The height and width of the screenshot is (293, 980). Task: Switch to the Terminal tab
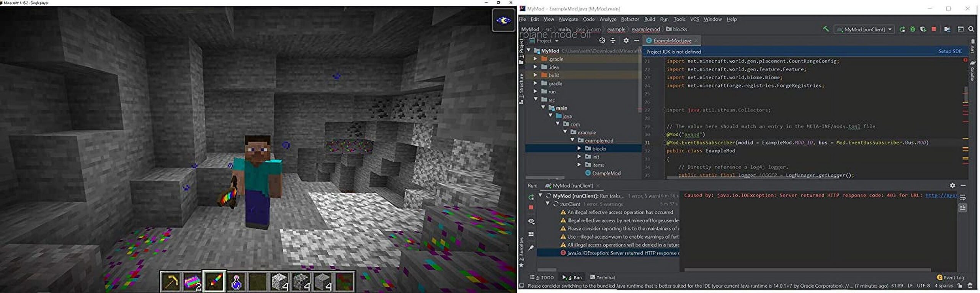tap(603, 277)
